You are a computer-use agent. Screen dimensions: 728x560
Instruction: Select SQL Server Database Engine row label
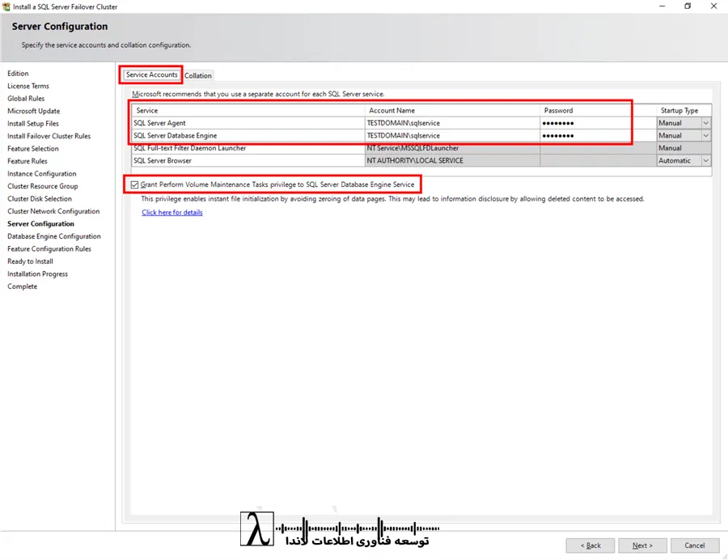(176, 136)
